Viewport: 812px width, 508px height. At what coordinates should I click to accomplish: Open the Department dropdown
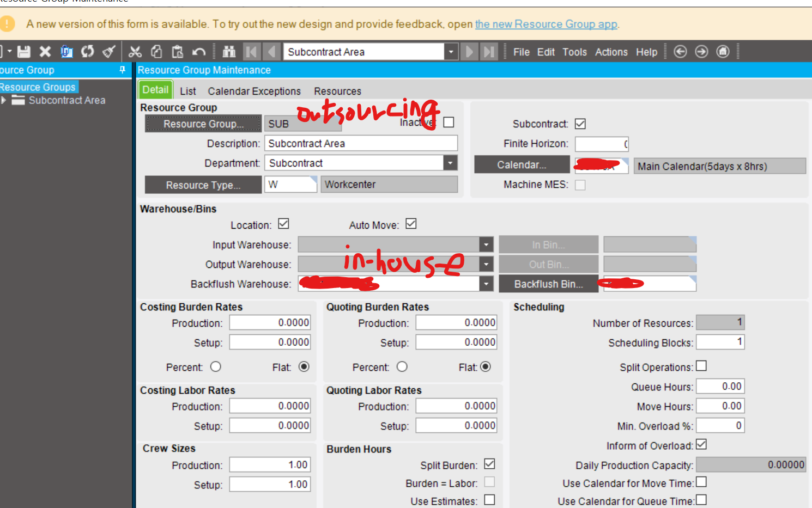(451, 162)
